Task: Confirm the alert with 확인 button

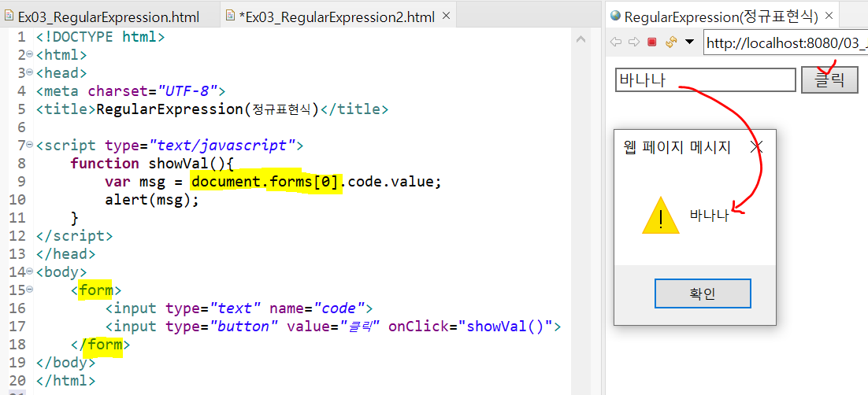Action: pos(703,293)
